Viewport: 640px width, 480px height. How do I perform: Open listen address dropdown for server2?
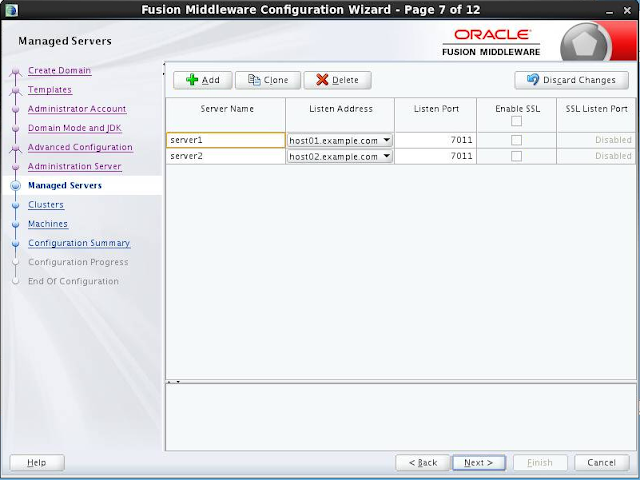click(x=387, y=156)
